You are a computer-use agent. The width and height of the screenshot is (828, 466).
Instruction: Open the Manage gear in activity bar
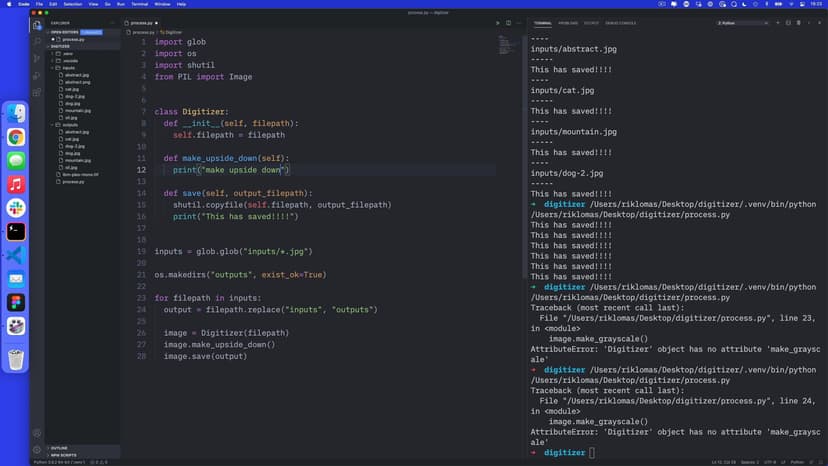(x=37, y=449)
